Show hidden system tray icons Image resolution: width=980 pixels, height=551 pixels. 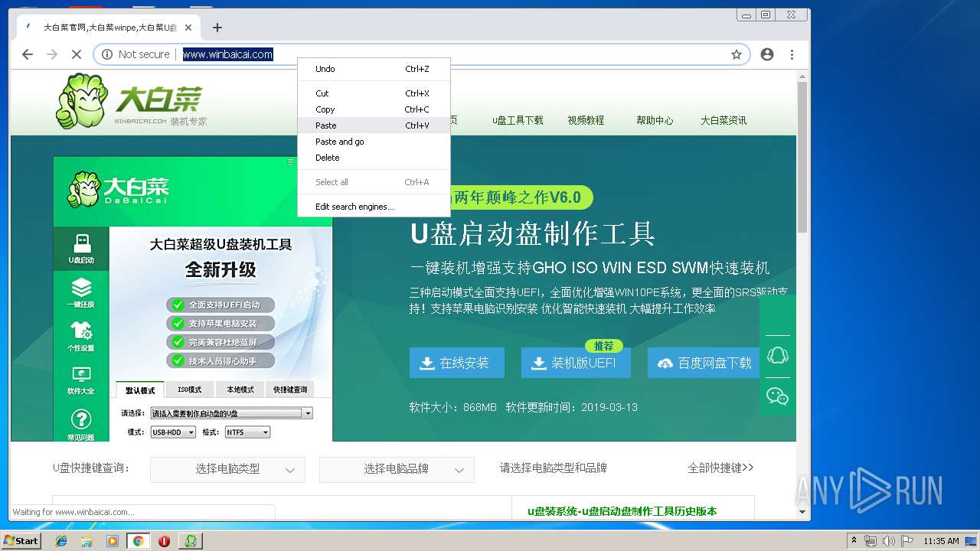click(854, 541)
